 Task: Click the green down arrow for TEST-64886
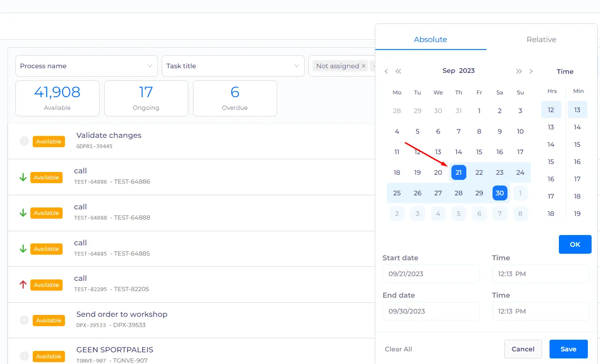pos(23,178)
